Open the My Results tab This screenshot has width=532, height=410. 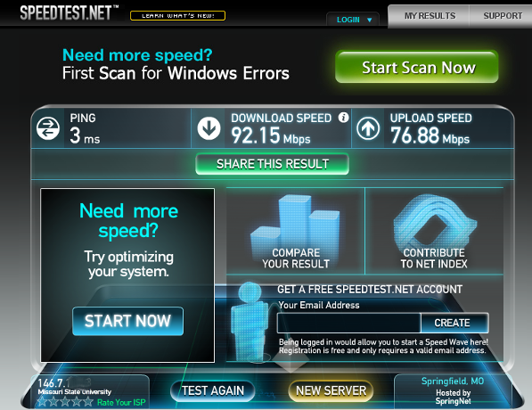click(430, 16)
